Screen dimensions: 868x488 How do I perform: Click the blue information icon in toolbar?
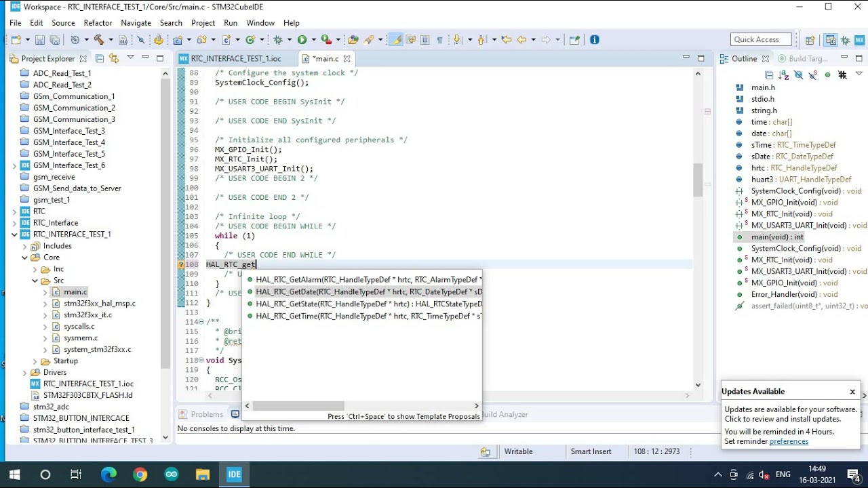click(x=595, y=40)
